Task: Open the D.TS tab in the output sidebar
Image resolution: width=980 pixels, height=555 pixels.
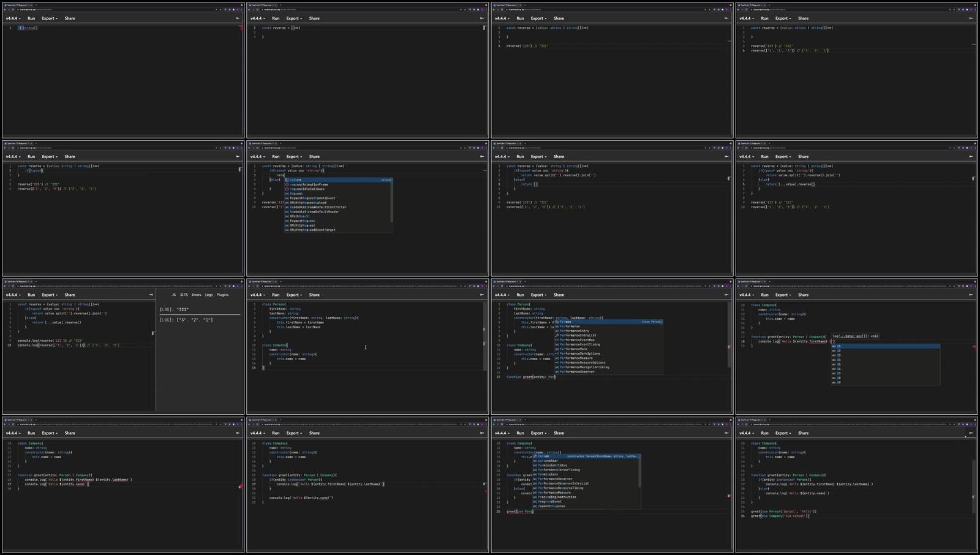Action: point(184,295)
